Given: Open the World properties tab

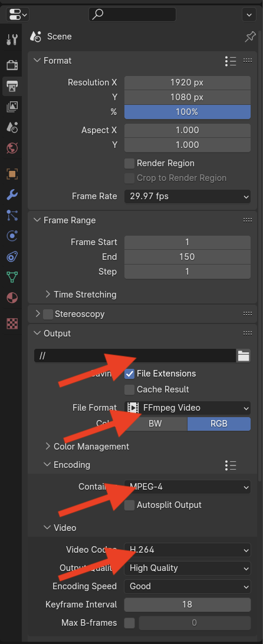Looking at the screenshot, I should click(12, 147).
